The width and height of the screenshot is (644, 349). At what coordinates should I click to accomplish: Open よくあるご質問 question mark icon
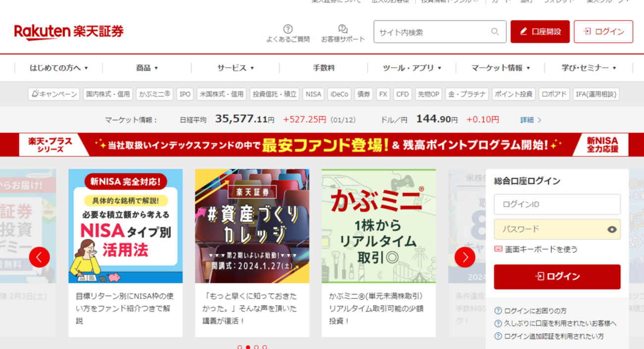pyautogui.click(x=288, y=29)
